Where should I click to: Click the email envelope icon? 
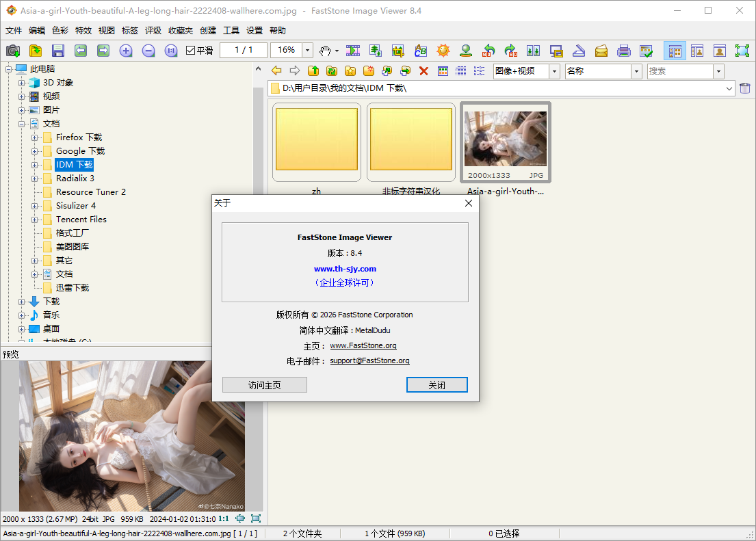point(601,51)
